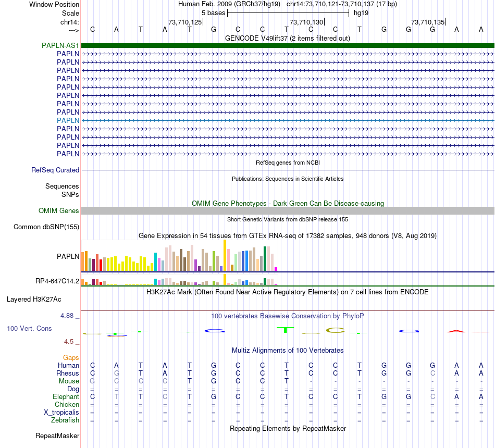Select the X_tropicalis alignment row label
Image resolution: width=495 pixels, height=448 pixels.
tap(61, 413)
